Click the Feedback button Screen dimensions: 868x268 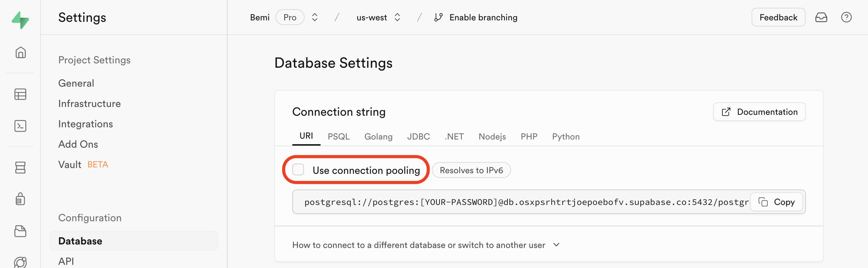click(x=778, y=17)
